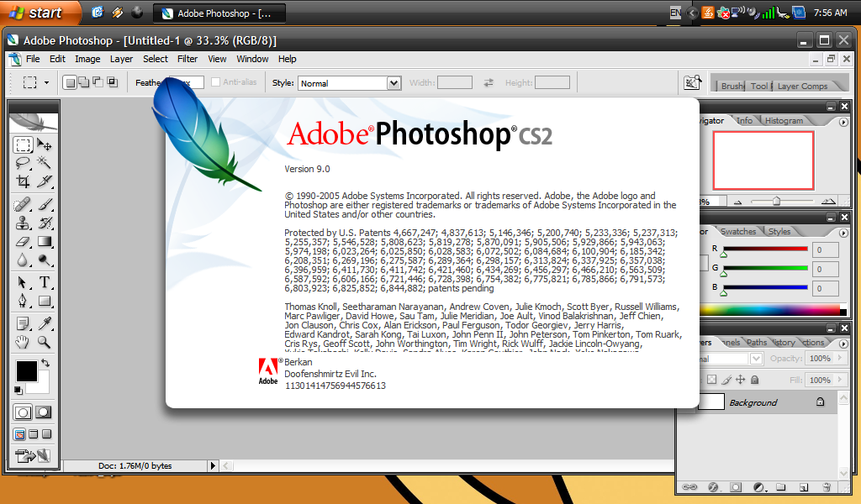Select the Pen tool

point(23,301)
